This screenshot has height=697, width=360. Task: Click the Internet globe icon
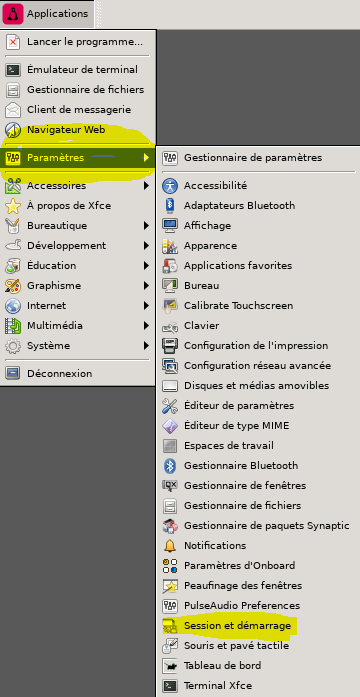coord(13,306)
